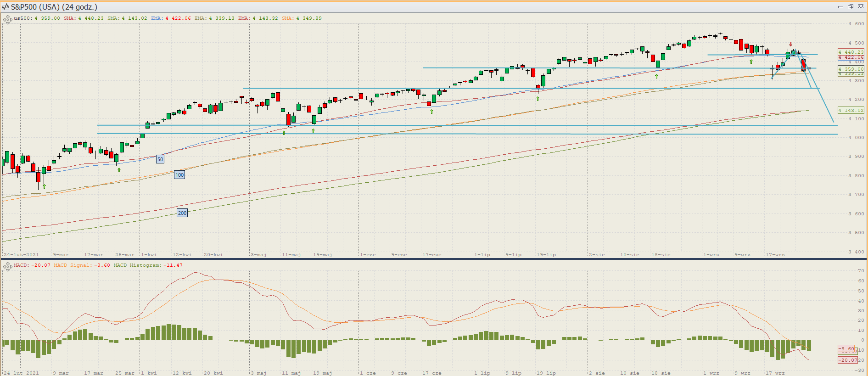Restore the S&P500 chart window size
Viewport: 868px width, 376px height.
(x=850, y=7)
